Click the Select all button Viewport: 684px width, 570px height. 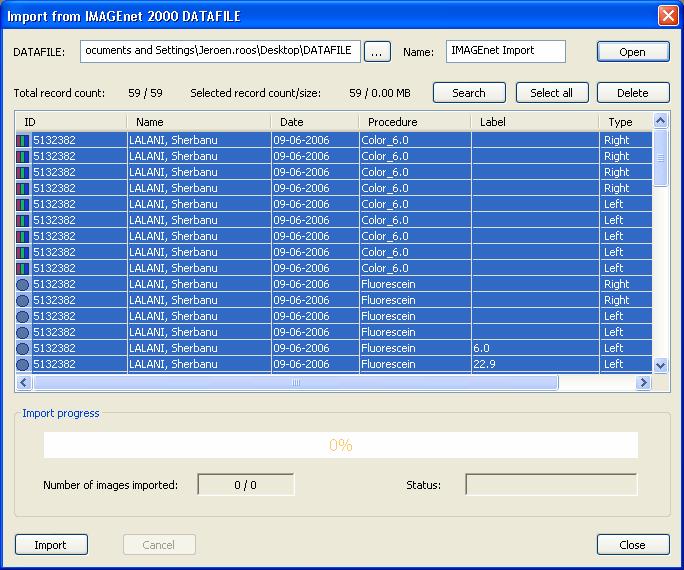tap(551, 93)
